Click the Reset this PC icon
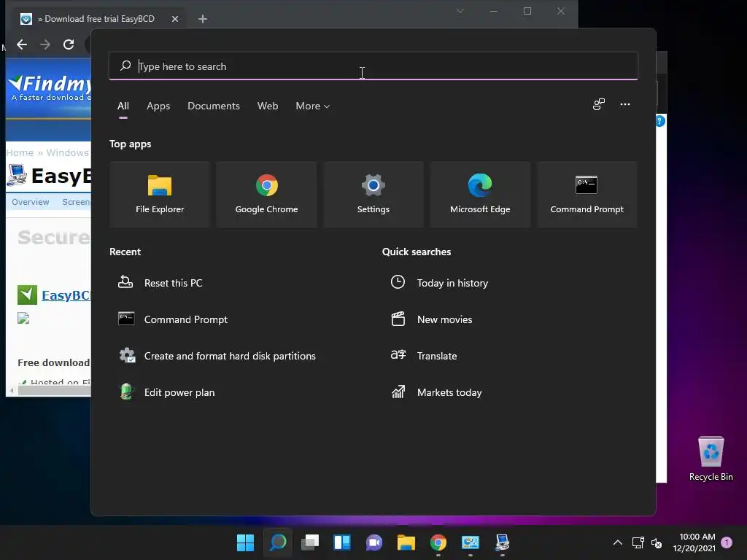The image size is (747, 560). pyautogui.click(x=125, y=282)
